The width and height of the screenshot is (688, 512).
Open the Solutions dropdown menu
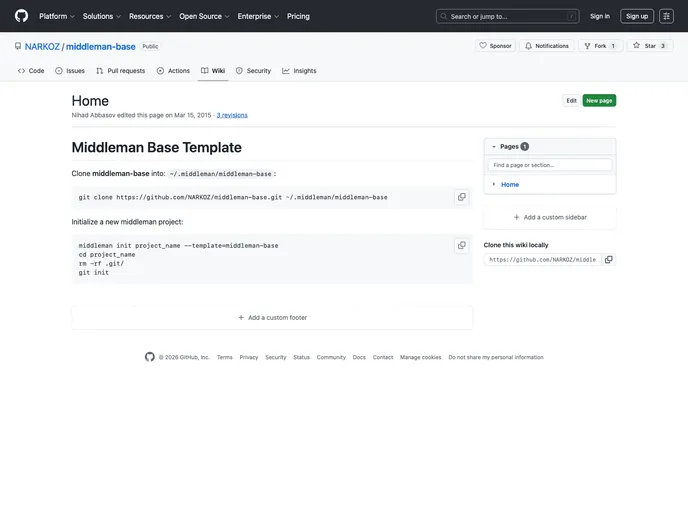102,16
